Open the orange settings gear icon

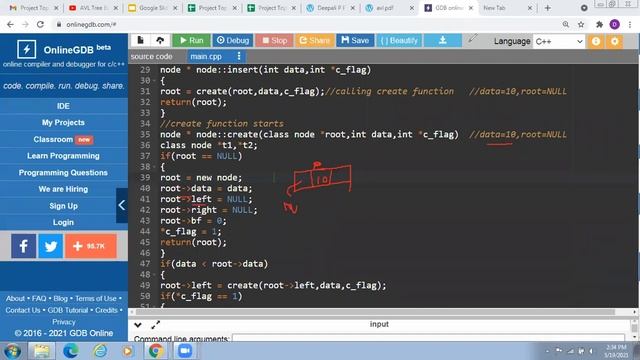[615, 41]
